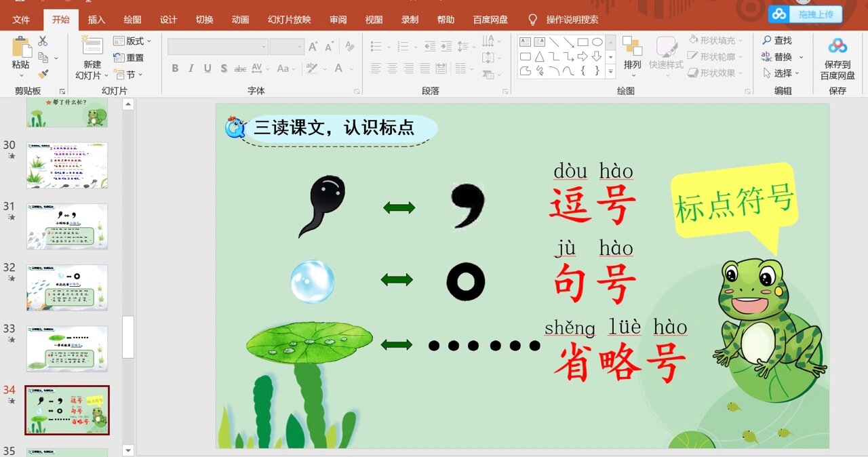Viewport: 868px width, 457px height.
Task: Click the increase indent icon
Action: click(x=446, y=47)
